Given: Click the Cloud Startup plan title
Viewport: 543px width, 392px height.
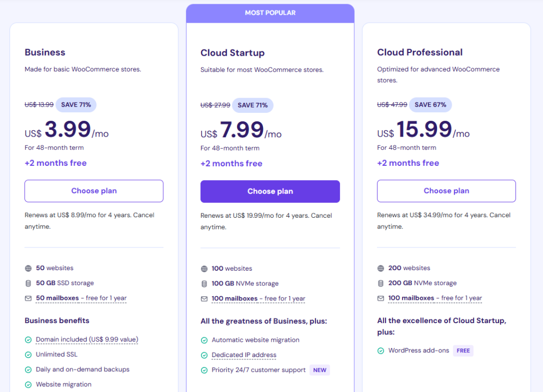Looking at the screenshot, I should click(x=232, y=52).
